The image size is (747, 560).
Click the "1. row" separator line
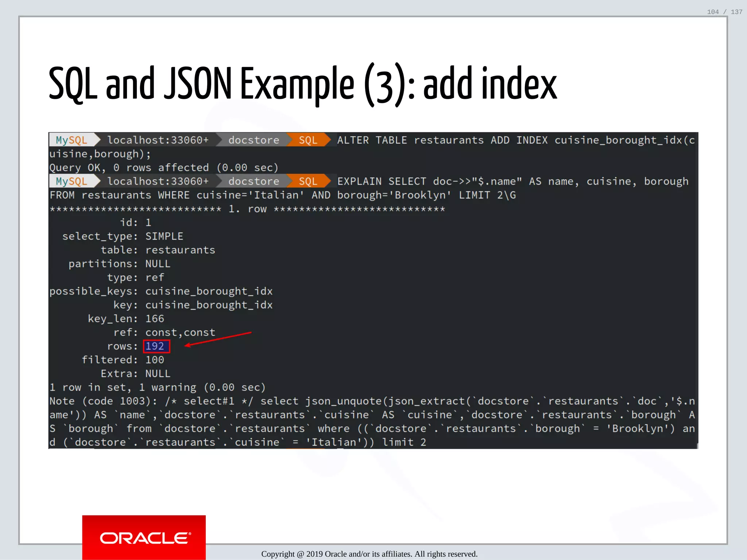coord(247,209)
